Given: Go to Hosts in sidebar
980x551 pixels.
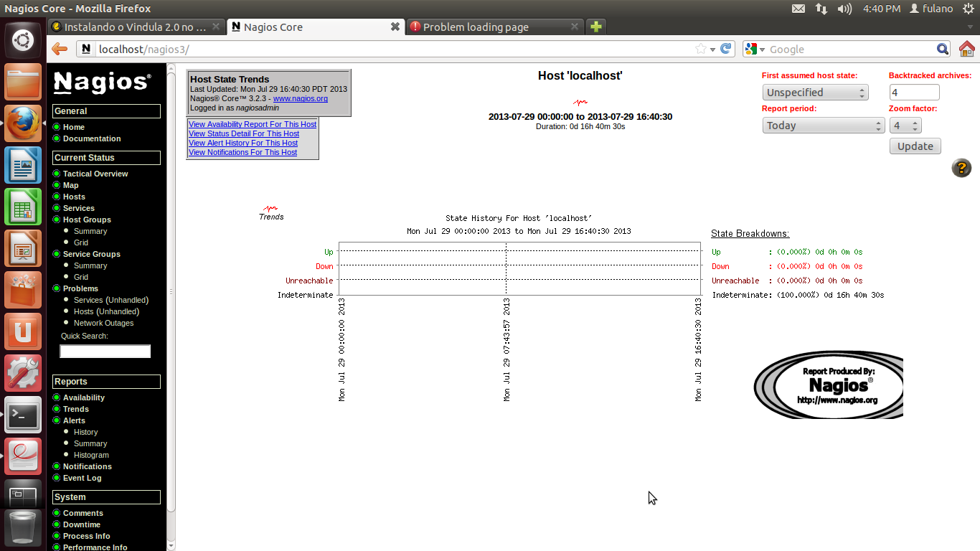Looking at the screenshot, I should pyautogui.click(x=74, y=197).
